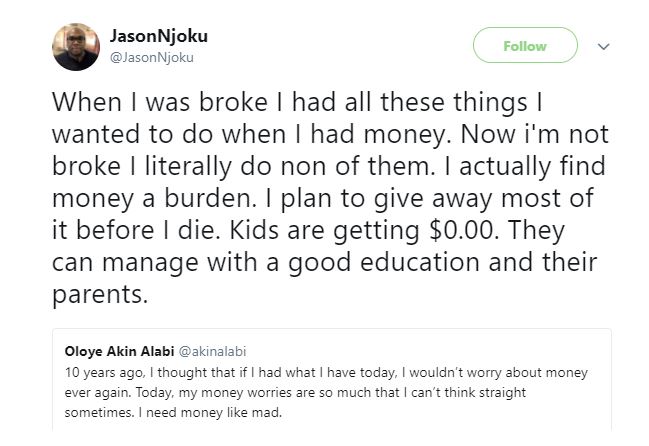
Task: Open JasonNjoku's profile picture avatar
Action: pyautogui.click(x=76, y=47)
